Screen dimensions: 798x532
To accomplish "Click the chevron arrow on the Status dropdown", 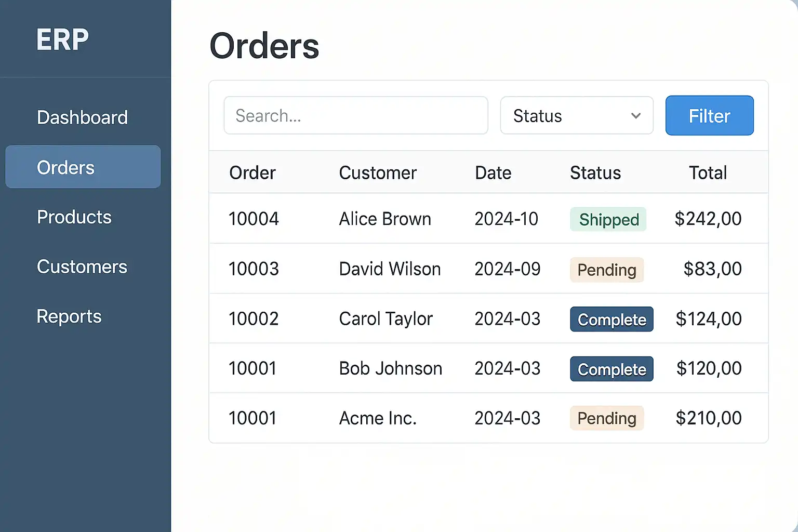I will 636,115.
